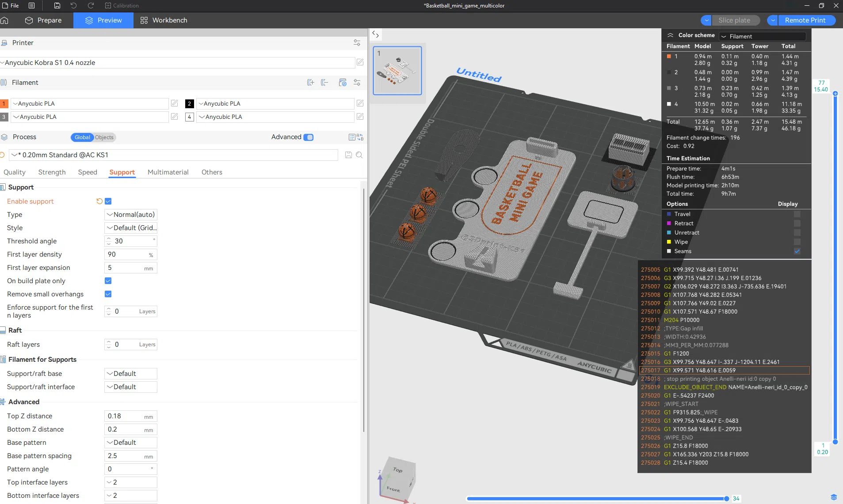Viewport: 843px width, 504px height.
Task: Open the Prepare tab
Action: pyautogui.click(x=43, y=20)
